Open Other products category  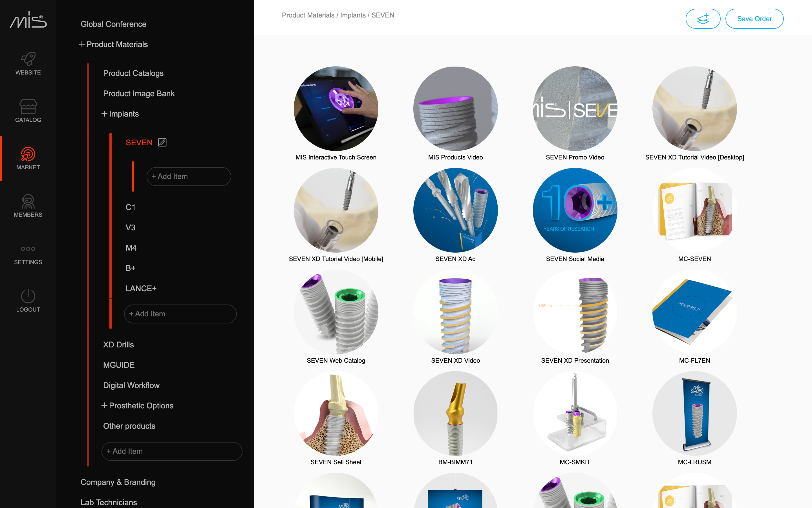(x=129, y=426)
